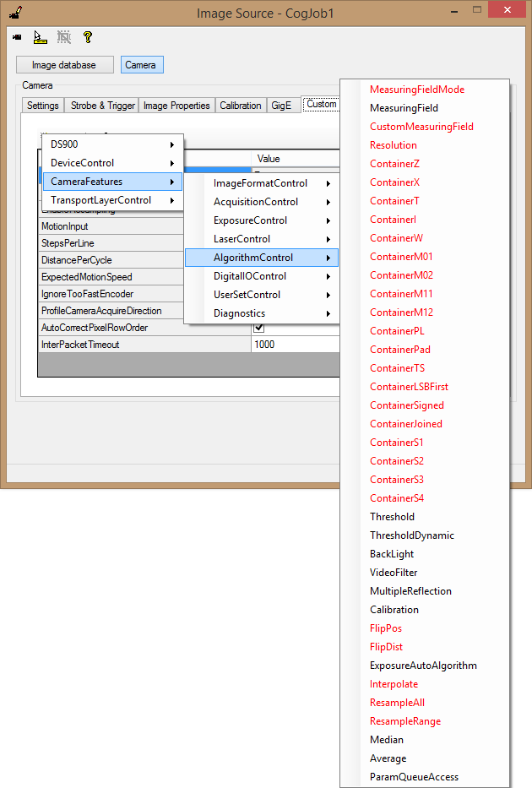Click the Image database button
Image resolution: width=532 pixels, height=788 pixels.
(63, 65)
